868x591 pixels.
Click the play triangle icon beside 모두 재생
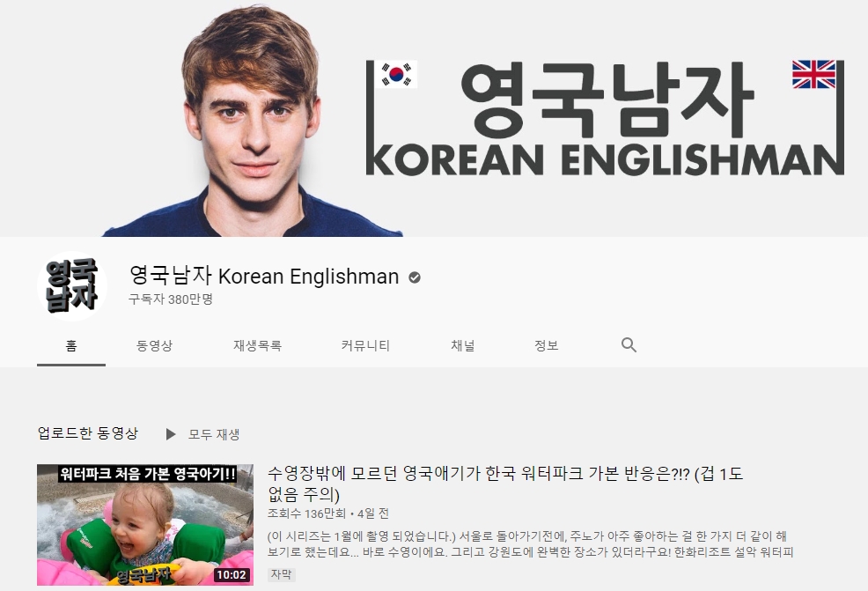pos(171,434)
